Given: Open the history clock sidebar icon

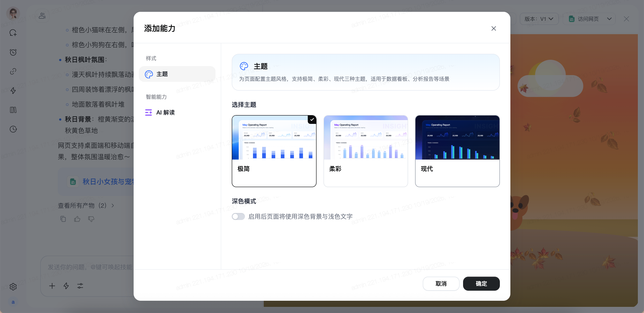Looking at the screenshot, I should (x=13, y=129).
